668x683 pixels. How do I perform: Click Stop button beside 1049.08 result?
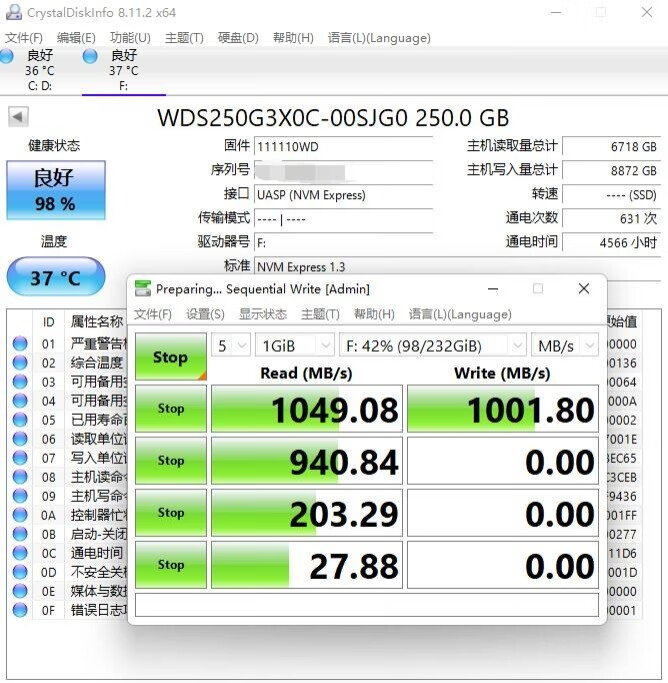pyautogui.click(x=171, y=409)
